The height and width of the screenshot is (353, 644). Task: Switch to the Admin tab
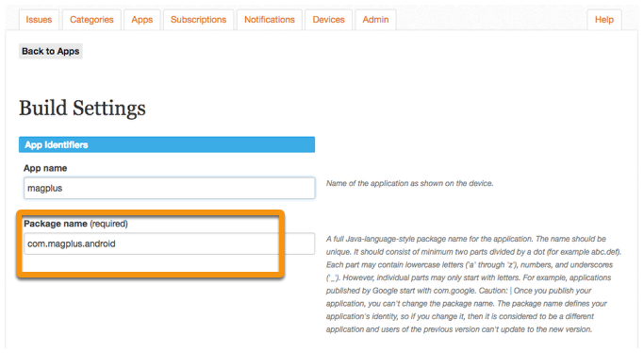click(x=375, y=20)
